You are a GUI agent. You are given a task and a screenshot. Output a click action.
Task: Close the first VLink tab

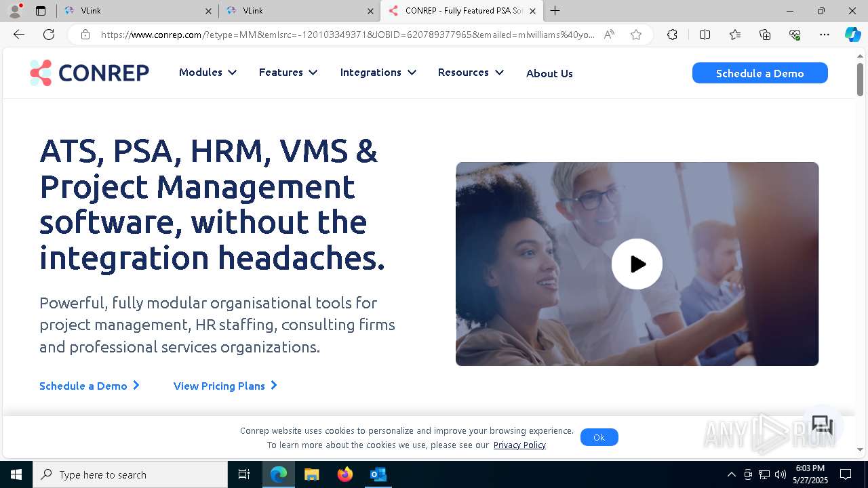coord(208,11)
